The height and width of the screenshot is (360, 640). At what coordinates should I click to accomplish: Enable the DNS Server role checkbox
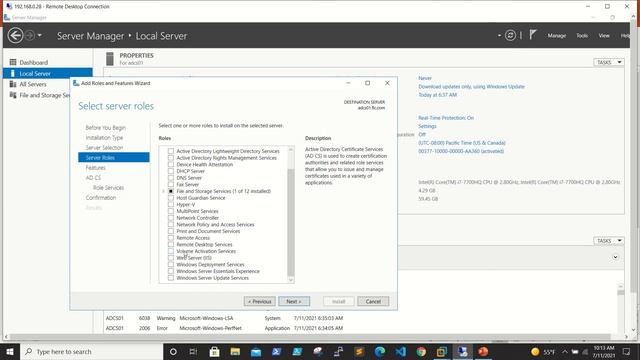[171, 178]
